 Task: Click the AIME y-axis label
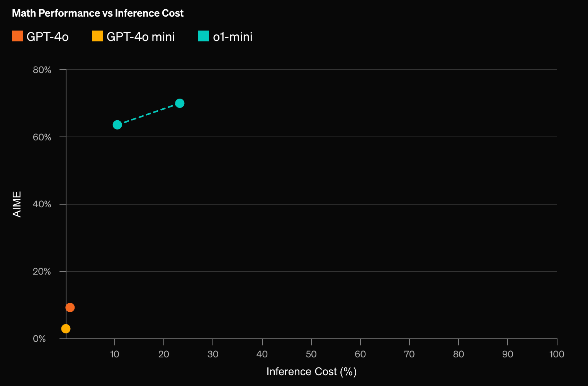[17, 204]
